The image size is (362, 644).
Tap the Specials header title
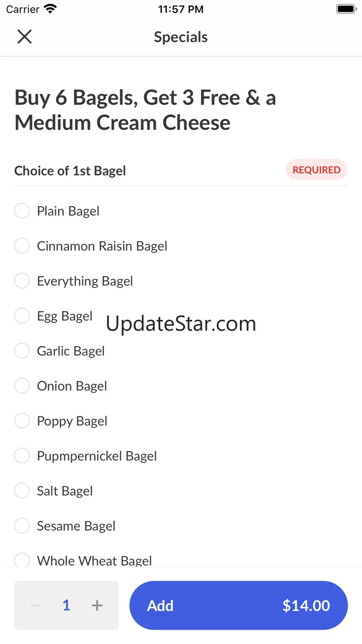[181, 37]
